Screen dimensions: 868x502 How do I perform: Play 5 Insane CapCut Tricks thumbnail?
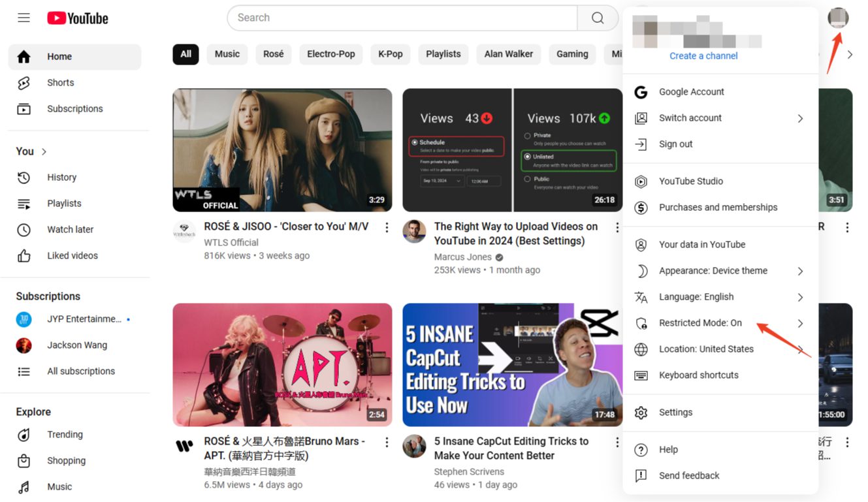(513, 365)
